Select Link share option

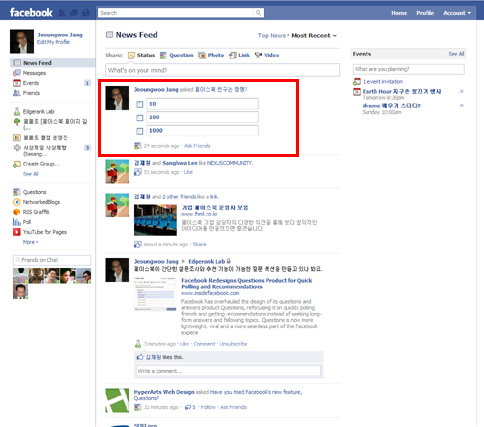tap(239, 55)
